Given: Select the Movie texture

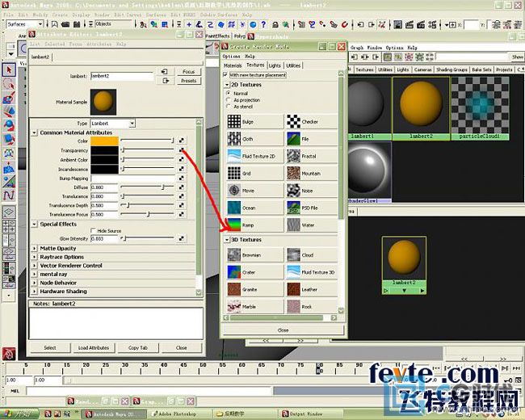Looking at the screenshot, I should coord(254,191).
